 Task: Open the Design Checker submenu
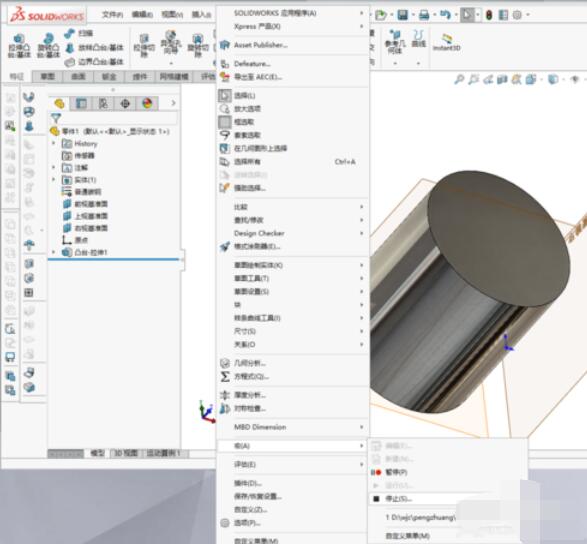coord(293,233)
